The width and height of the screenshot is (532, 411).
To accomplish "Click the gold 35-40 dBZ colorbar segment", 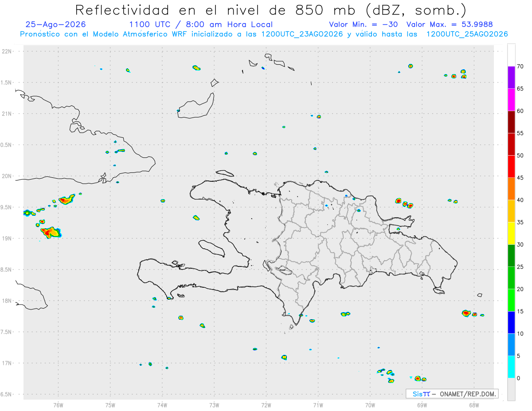I will (x=511, y=211).
